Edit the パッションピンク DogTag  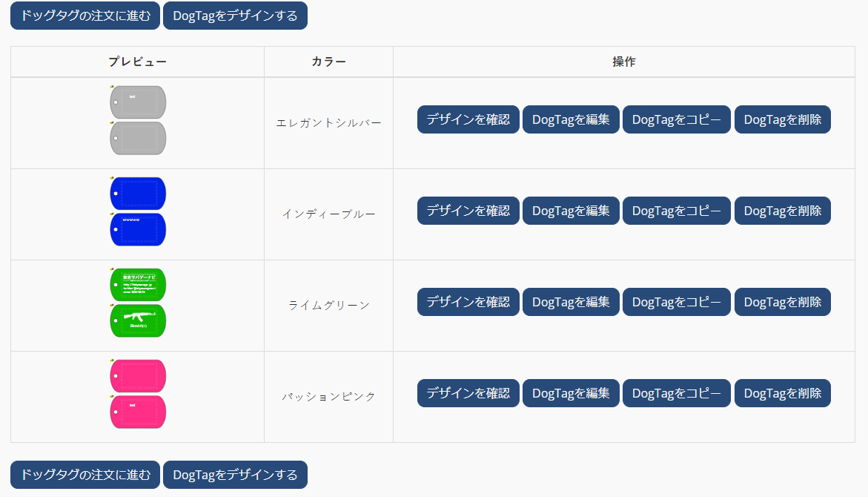[x=571, y=393]
